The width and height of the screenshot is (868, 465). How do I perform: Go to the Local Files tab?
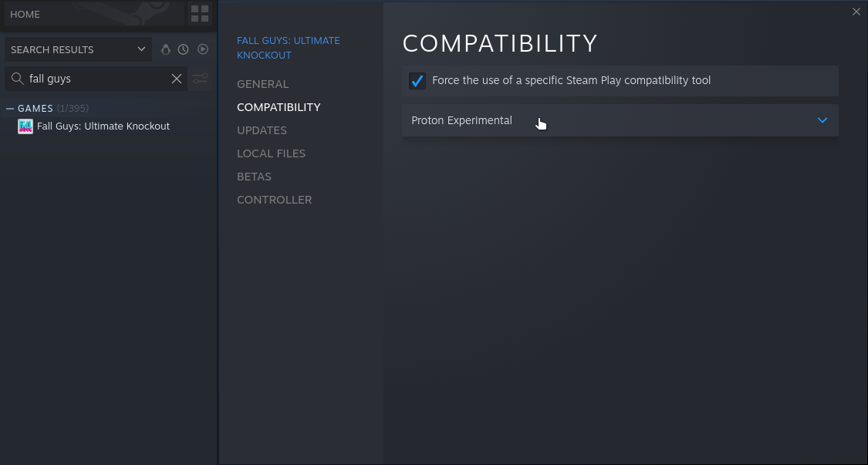271,153
